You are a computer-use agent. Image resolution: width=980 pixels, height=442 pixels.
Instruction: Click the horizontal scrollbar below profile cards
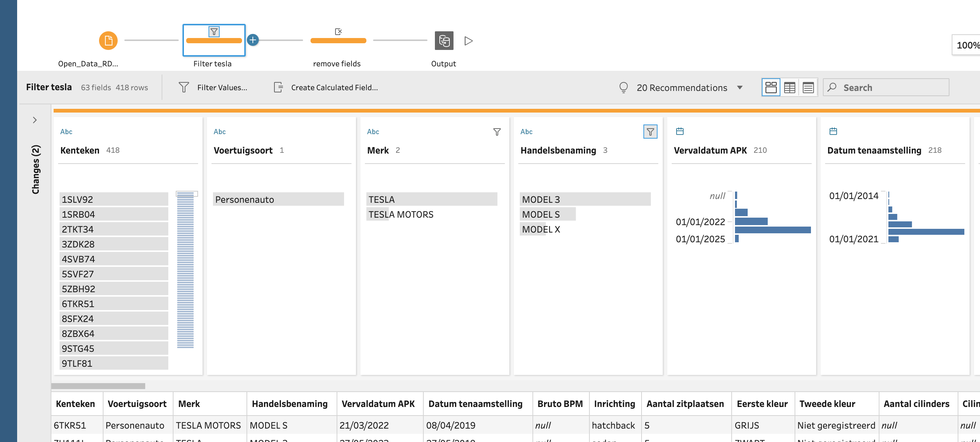coord(98,386)
